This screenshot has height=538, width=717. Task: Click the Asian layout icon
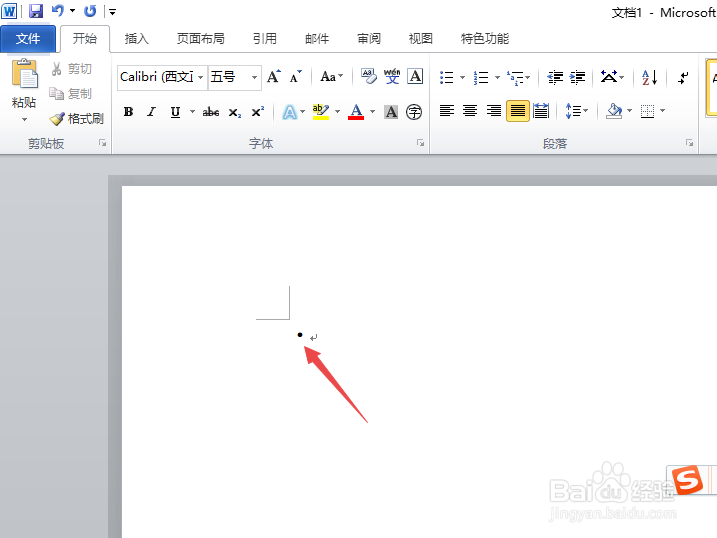609,77
